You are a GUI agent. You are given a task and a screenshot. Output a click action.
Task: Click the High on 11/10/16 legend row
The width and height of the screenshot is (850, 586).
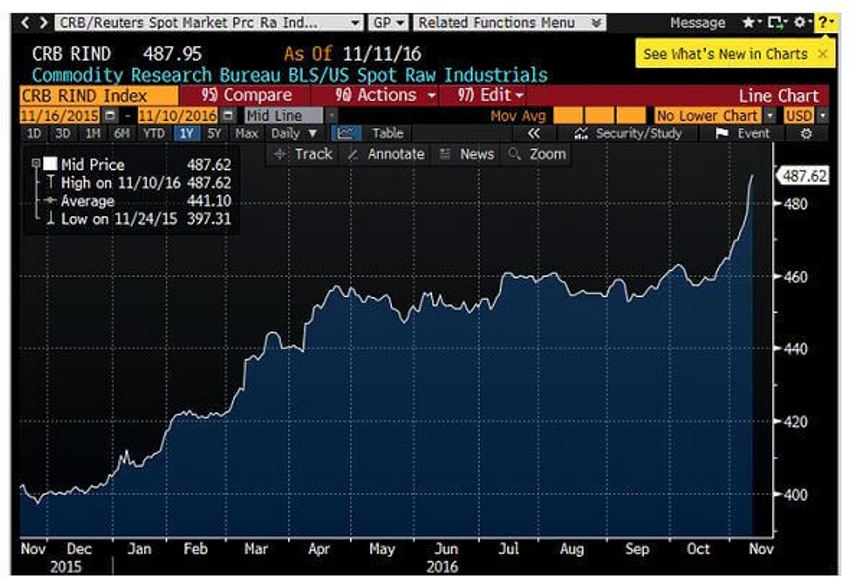138,183
